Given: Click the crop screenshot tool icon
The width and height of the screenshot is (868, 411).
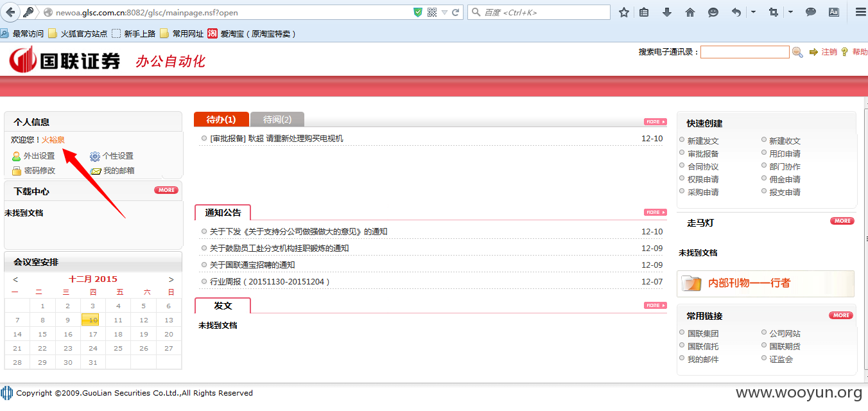Looking at the screenshot, I should click(x=774, y=12).
